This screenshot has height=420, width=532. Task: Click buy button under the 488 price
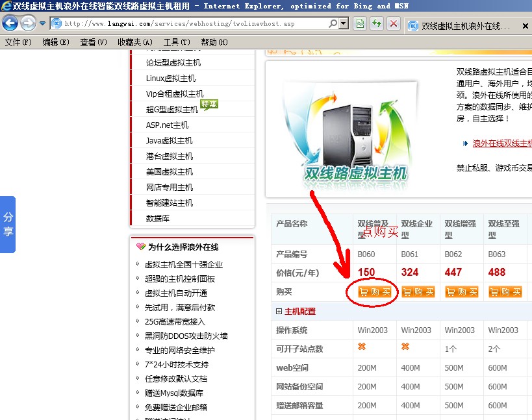tap(505, 292)
